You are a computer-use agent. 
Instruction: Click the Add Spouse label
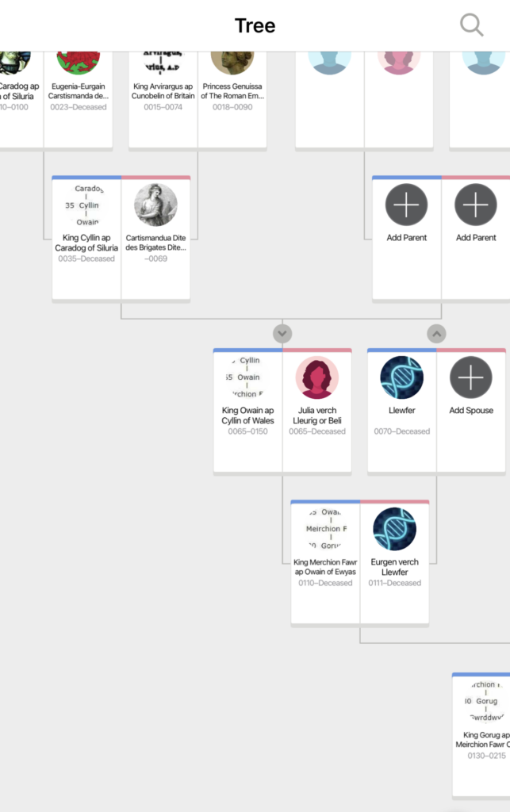pyautogui.click(x=471, y=411)
